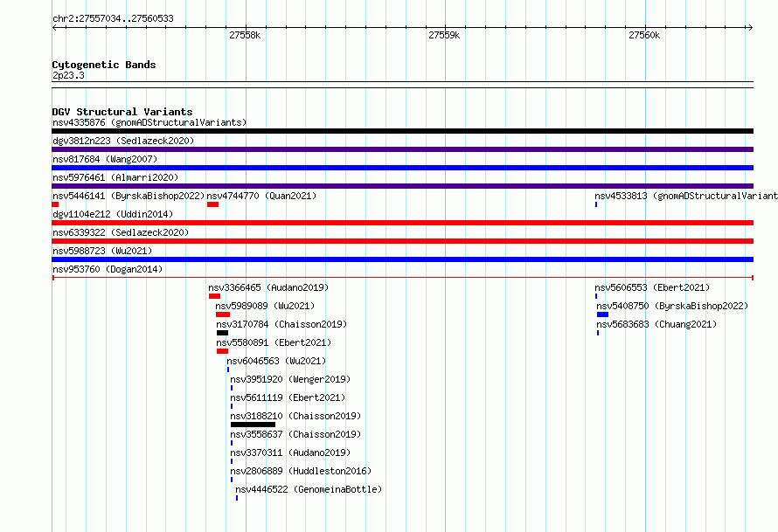Open nsv5606553 (Ebert2021) label

[x=652, y=287]
